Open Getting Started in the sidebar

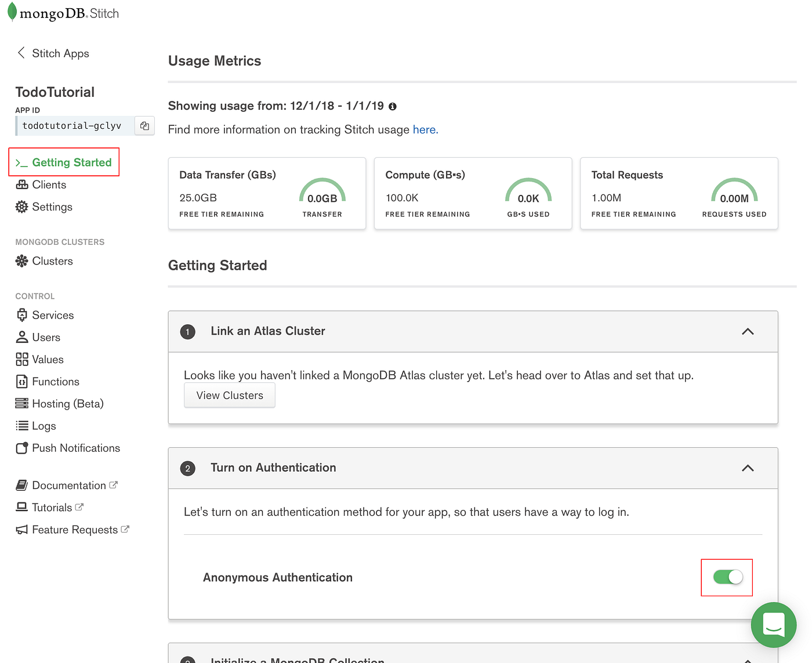71,162
